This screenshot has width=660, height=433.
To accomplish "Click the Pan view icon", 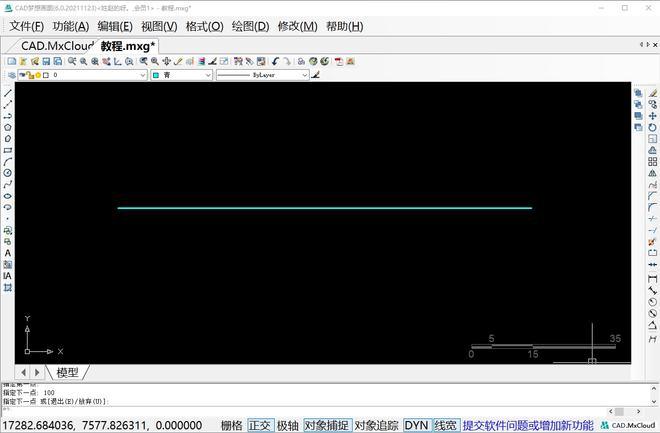I will 167,61.
